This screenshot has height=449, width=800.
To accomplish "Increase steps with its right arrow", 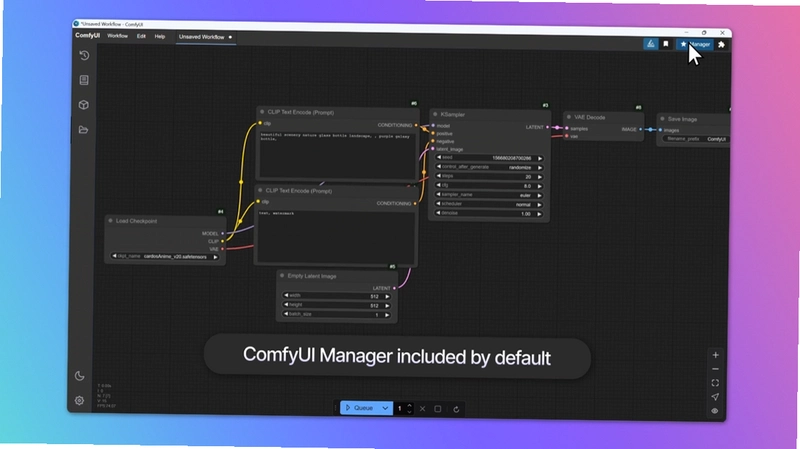I will 540,177.
